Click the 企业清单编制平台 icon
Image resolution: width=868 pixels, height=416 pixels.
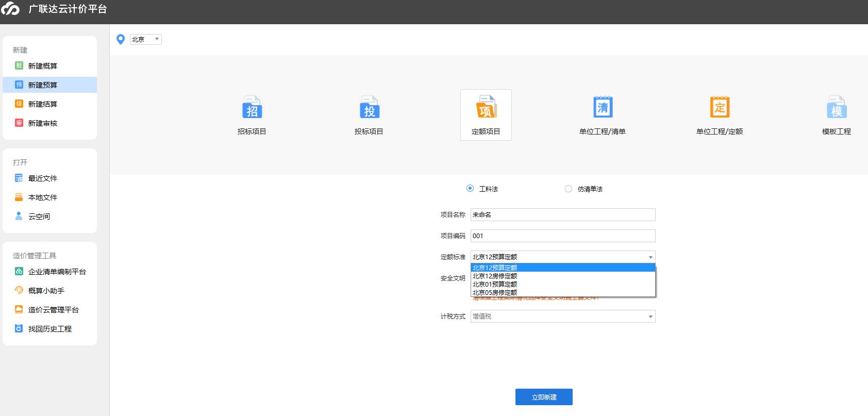click(19, 271)
